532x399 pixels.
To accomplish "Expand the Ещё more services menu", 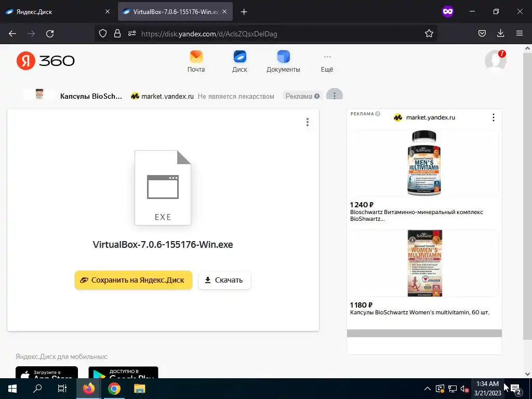I will pos(327,64).
